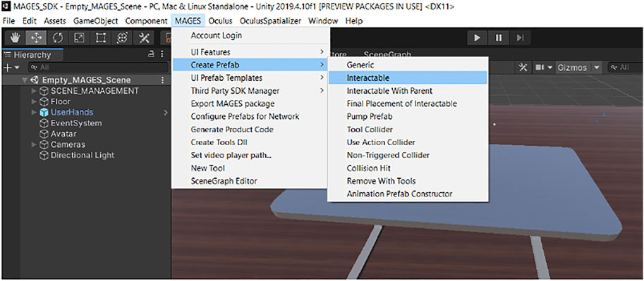644x281 pixels.
Task: Click the Pause button
Action: [x=499, y=38]
